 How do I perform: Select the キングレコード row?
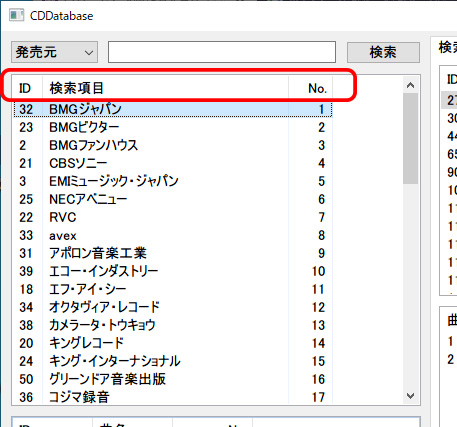[x=173, y=343]
